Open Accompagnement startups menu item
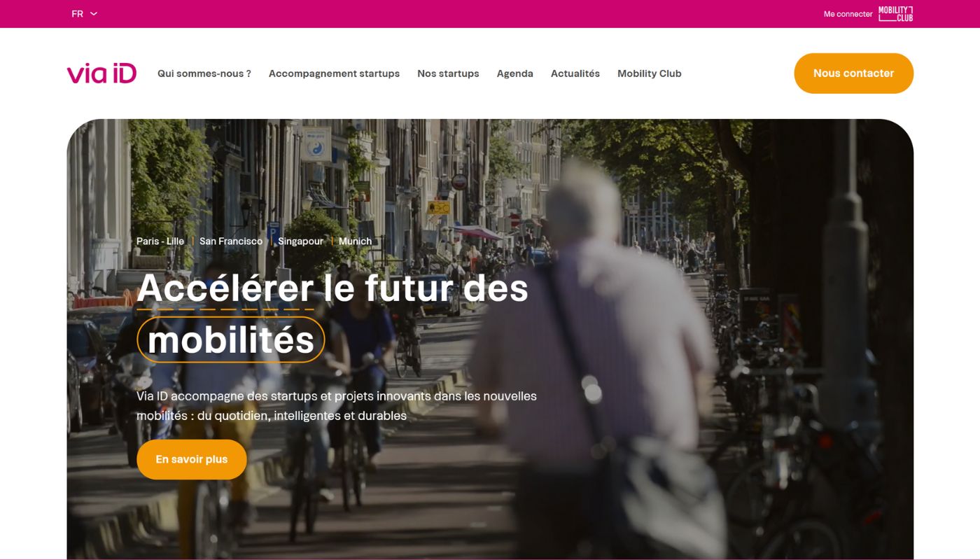The width and height of the screenshot is (980, 560). [x=334, y=73]
